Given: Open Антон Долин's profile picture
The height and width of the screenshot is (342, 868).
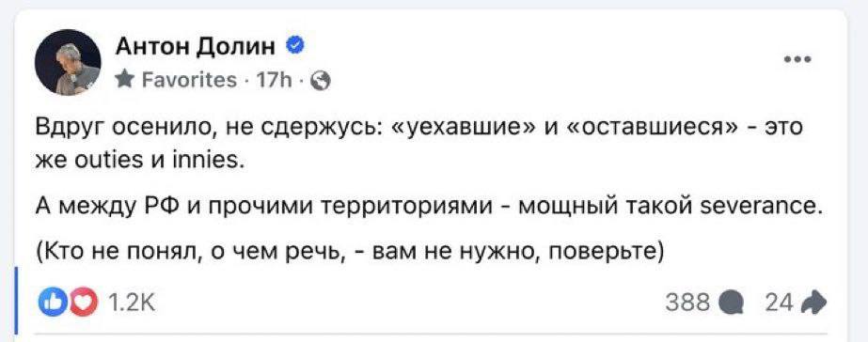Looking at the screenshot, I should coord(68,63).
